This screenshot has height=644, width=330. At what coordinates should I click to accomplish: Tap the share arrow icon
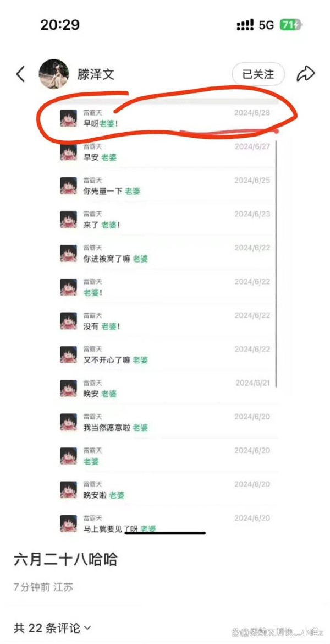pyautogui.click(x=305, y=74)
